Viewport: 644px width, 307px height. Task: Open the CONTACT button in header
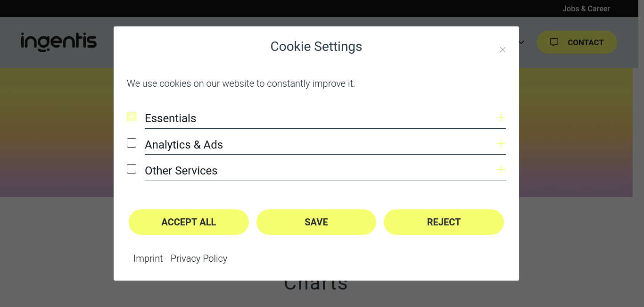[x=577, y=42]
